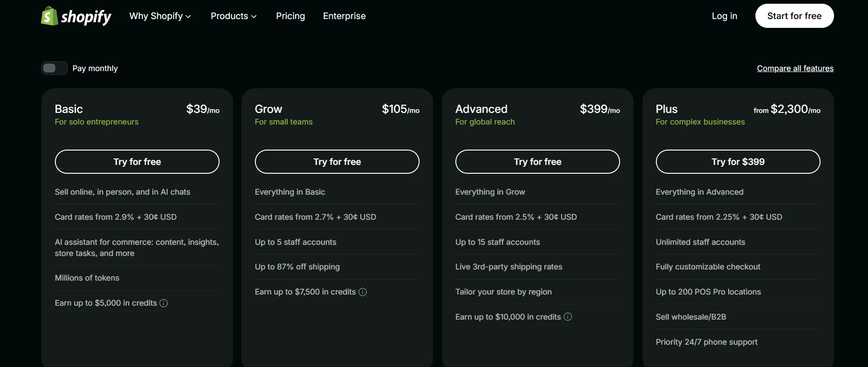Open info icon next to $5,000 credits
868x367 pixels.
(164, 303)
